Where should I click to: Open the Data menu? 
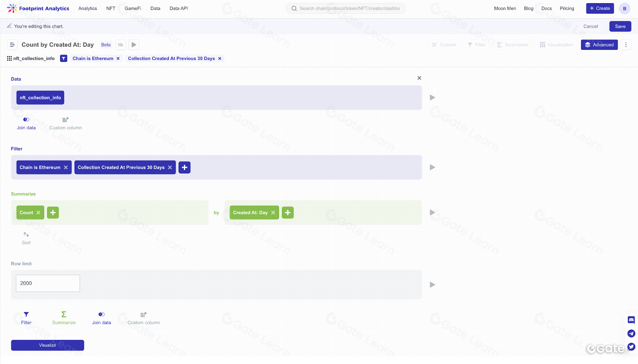(x=156, y=8)
